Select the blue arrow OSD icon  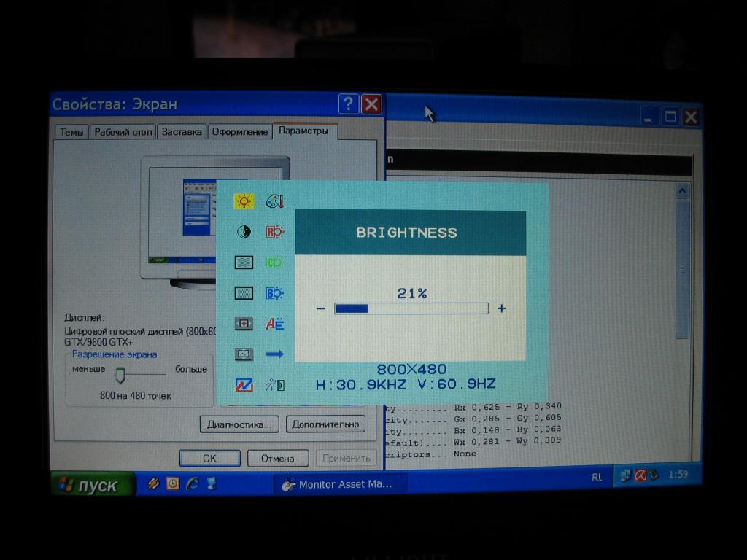(x=274, y=354)
